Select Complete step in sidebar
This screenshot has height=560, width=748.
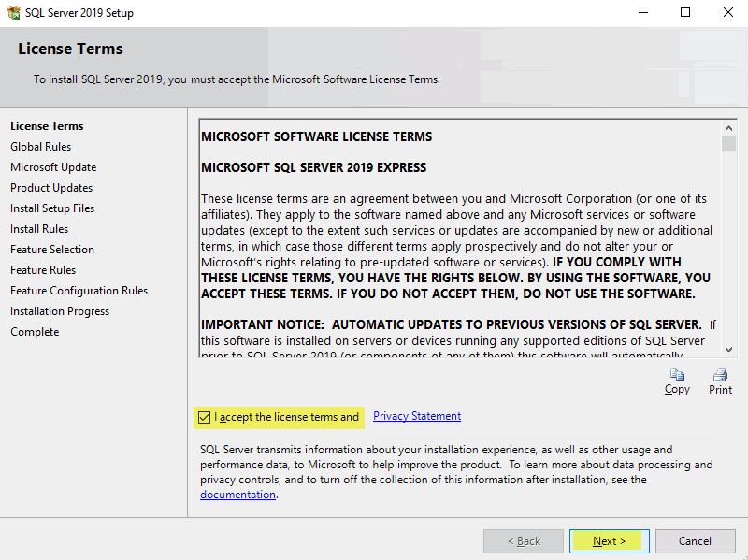[x=35, y=332]
